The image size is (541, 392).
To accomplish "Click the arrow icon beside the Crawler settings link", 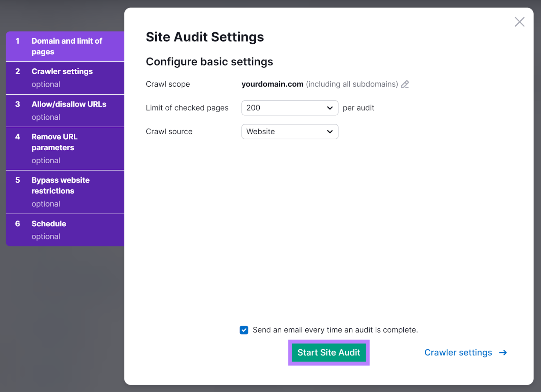I will (x=503, y=352).
